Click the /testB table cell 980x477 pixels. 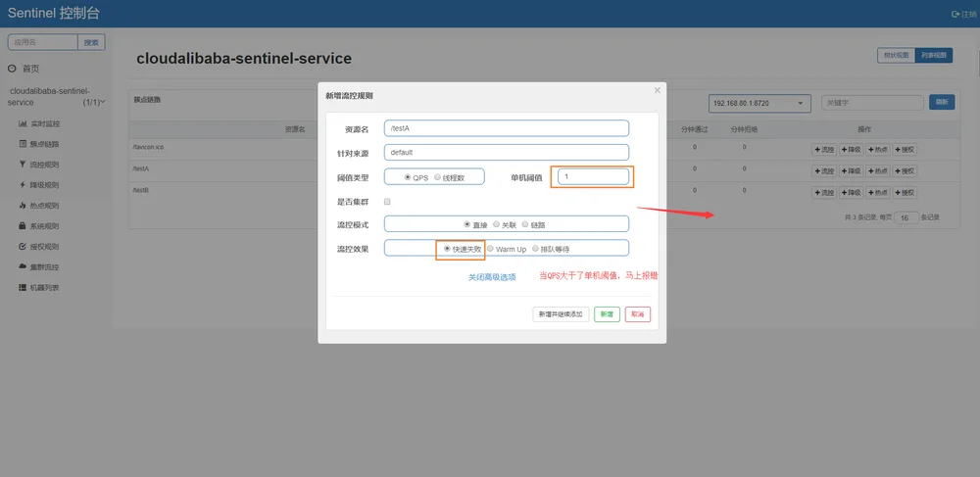tap(140, 190)
